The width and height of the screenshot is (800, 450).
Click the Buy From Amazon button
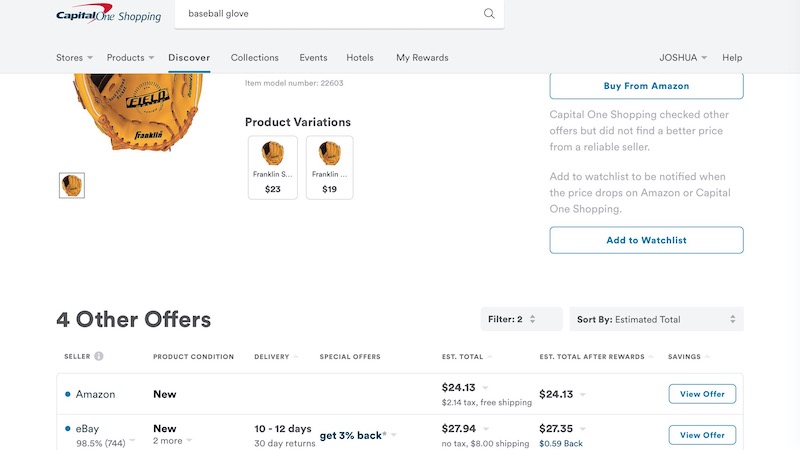point(646,86)
